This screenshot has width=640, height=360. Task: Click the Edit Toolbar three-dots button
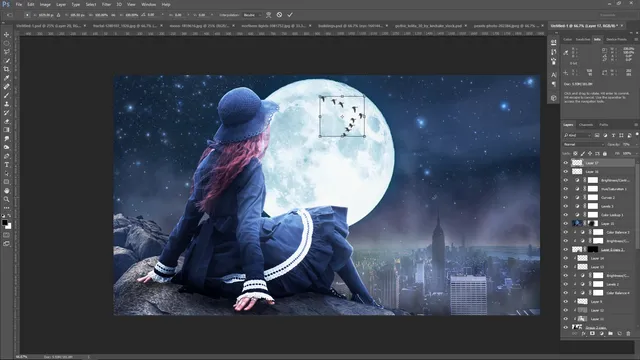click(x=7, y=208)
